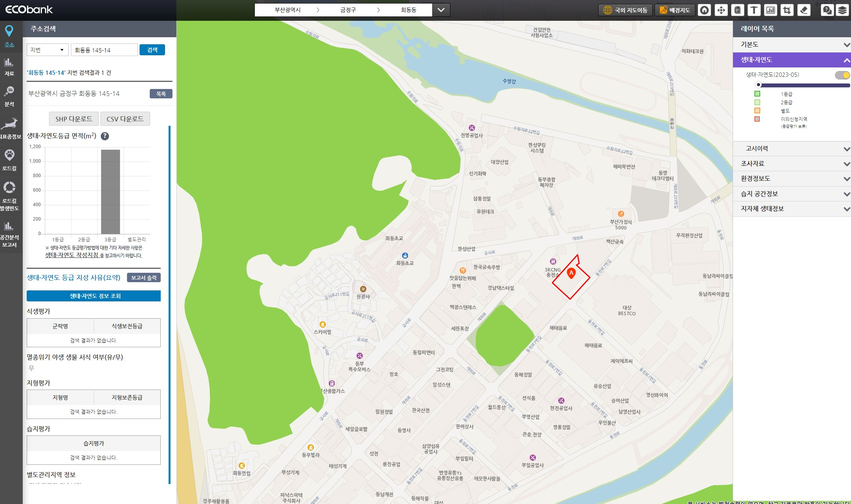851x504 pixels.
Task: Select the pan/move map tool
Action: coord(721,10)
